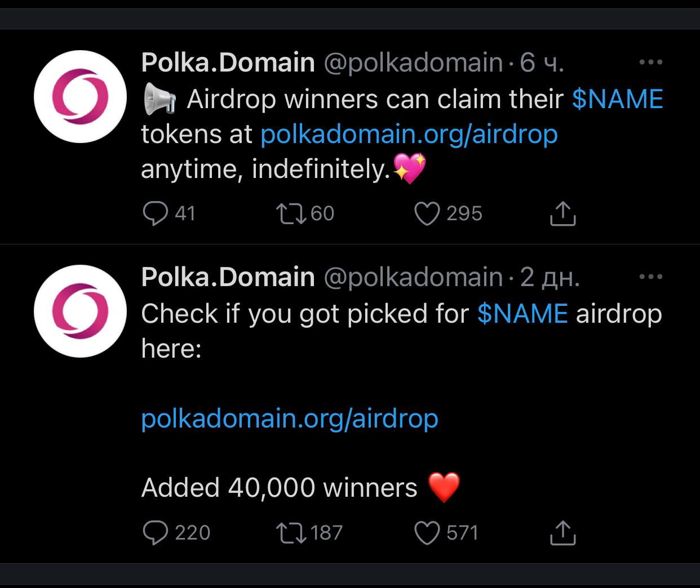Like the airdrop winners claim tweet
Image resolution: width=700 pixels, height=588 pixels.
tap(427, 213)
